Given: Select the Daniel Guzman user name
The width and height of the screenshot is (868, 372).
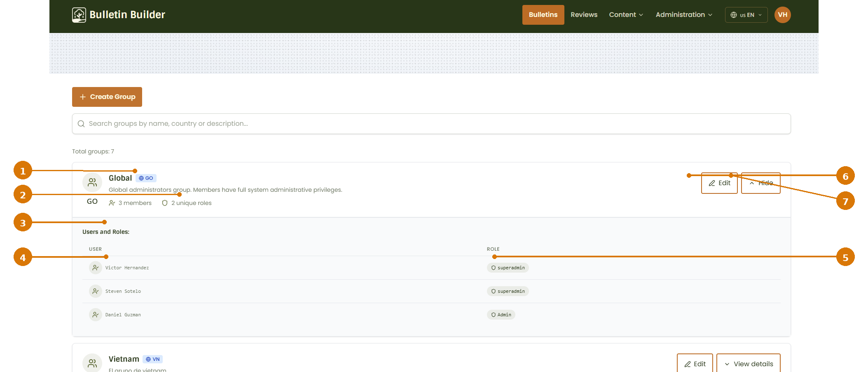Looking at the screenshot, I should click(x=123, y=315).
